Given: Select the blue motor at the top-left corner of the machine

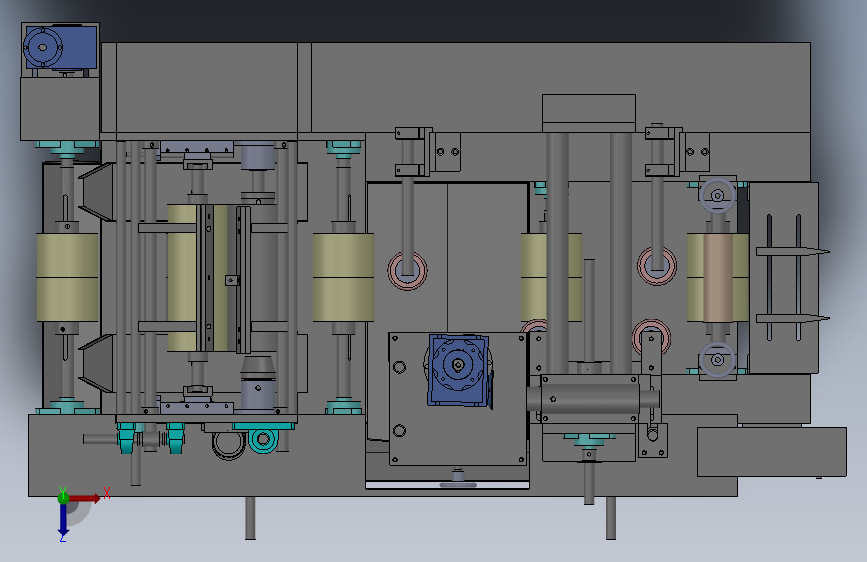Looking at the screenshot, I should point(61,48).
